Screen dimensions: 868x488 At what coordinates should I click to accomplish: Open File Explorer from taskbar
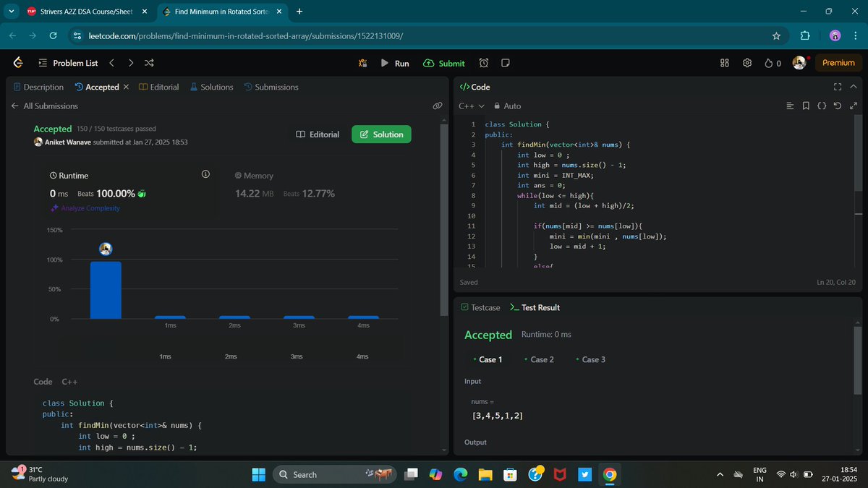click(485, 474)
